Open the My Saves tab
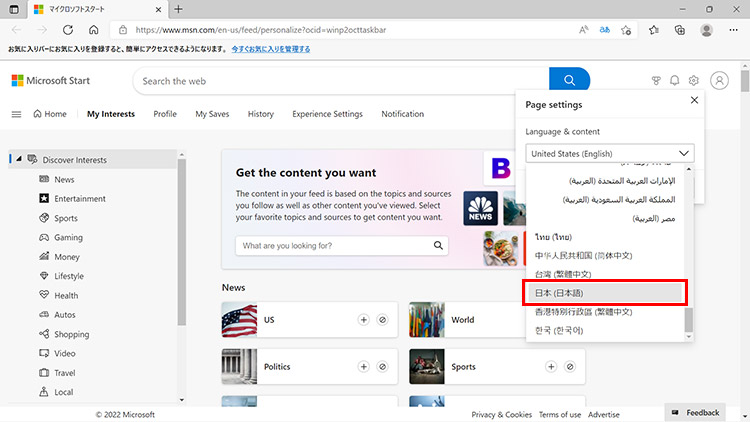Viewport: 750px width, 422px height. click(x=212, y=114)
